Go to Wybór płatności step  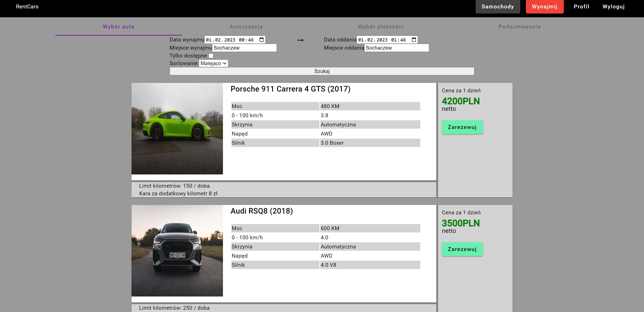point(380,27)
